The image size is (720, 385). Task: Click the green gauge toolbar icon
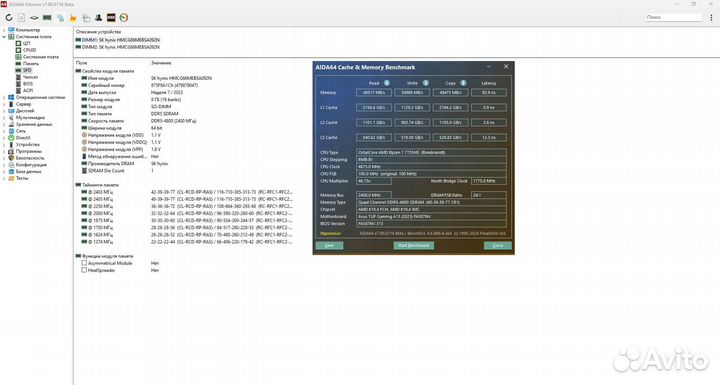(x=124, y=17)
